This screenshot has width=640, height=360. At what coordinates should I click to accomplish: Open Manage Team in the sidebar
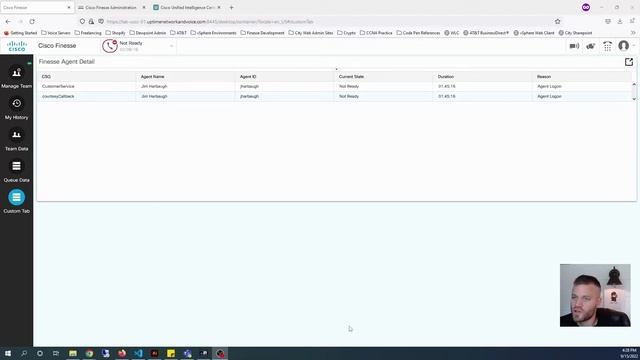point(16,77)
